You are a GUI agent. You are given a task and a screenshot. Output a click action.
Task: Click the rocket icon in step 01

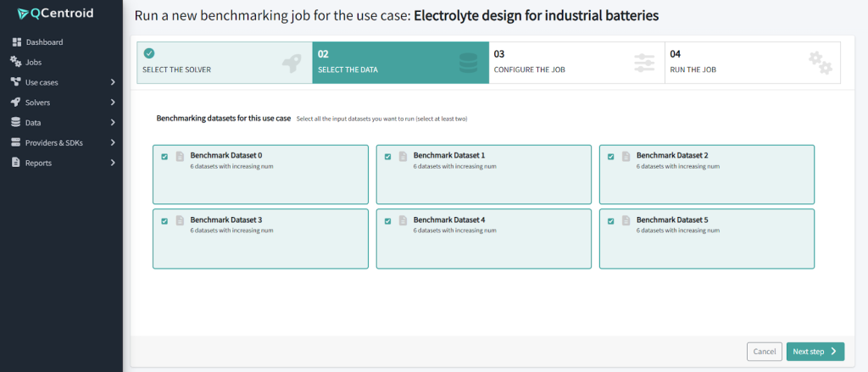click(291, 63)
